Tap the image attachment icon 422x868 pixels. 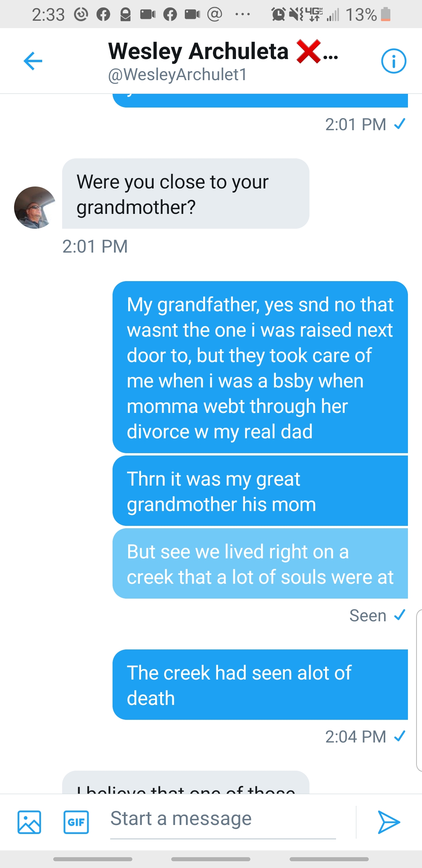(x=29, y=822)
